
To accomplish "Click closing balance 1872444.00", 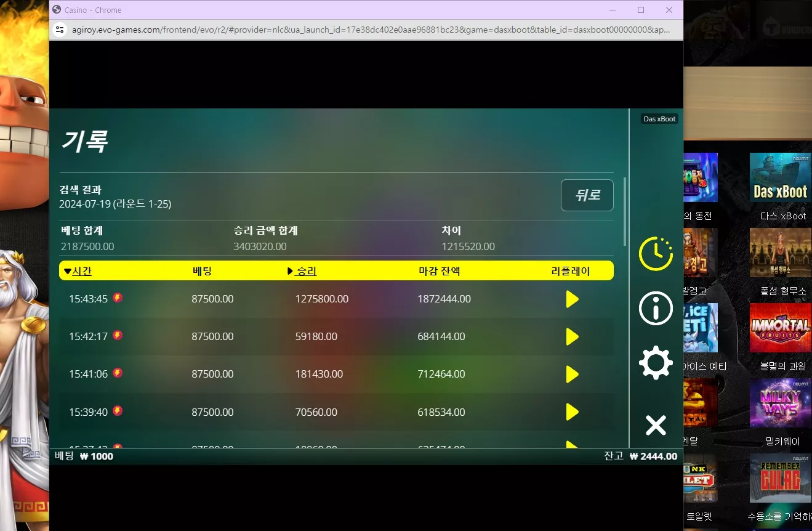I will [444, 299].
